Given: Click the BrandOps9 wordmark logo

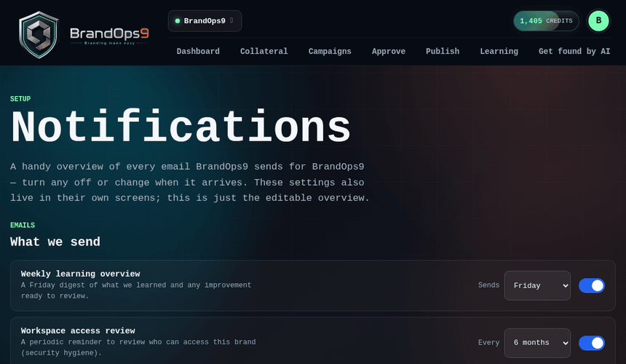Looking at the screenshot, I should click(109, 36).
